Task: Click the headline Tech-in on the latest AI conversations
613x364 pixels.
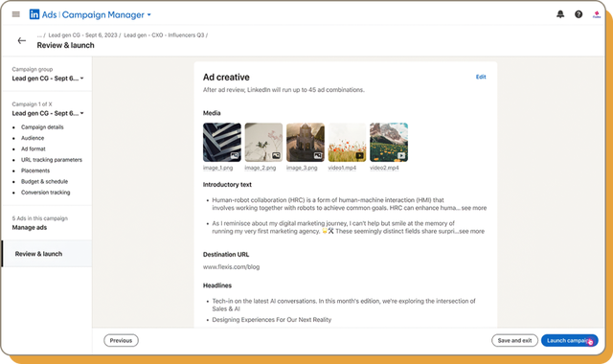Action: pos(344,305)
